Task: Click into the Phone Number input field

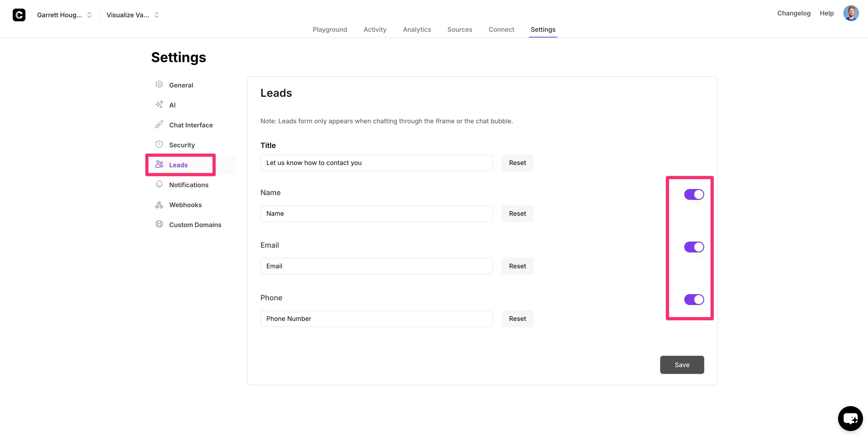Action: 376,318
